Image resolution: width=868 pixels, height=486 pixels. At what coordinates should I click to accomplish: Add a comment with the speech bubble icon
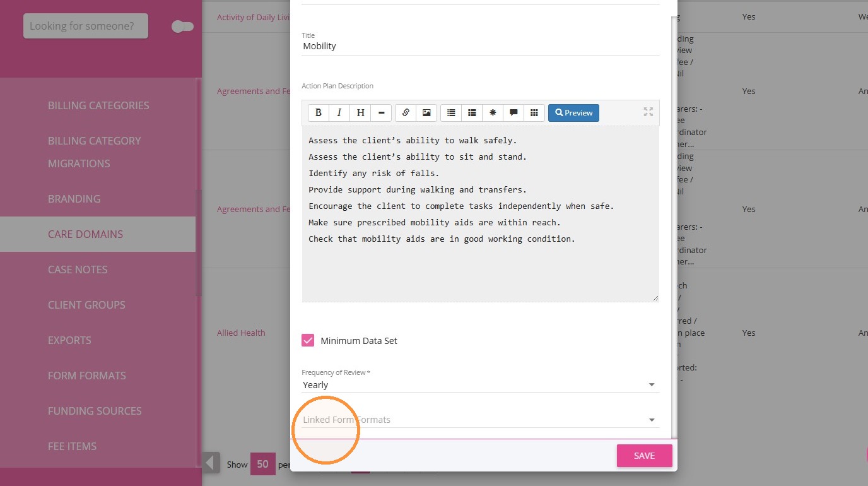(x=513, y=113)
